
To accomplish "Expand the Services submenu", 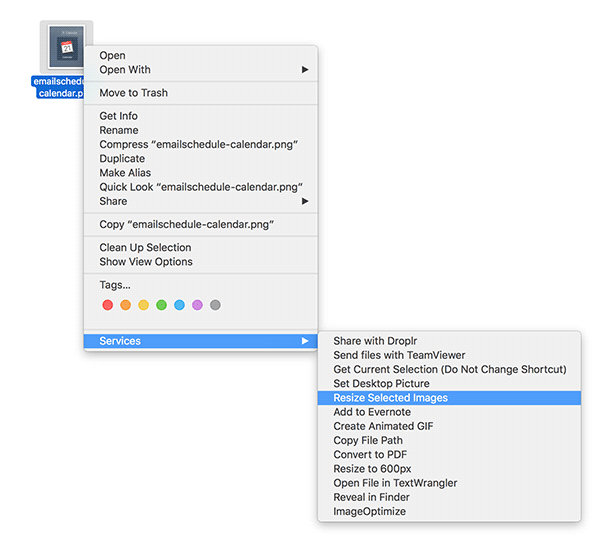I will pos(201,341).
